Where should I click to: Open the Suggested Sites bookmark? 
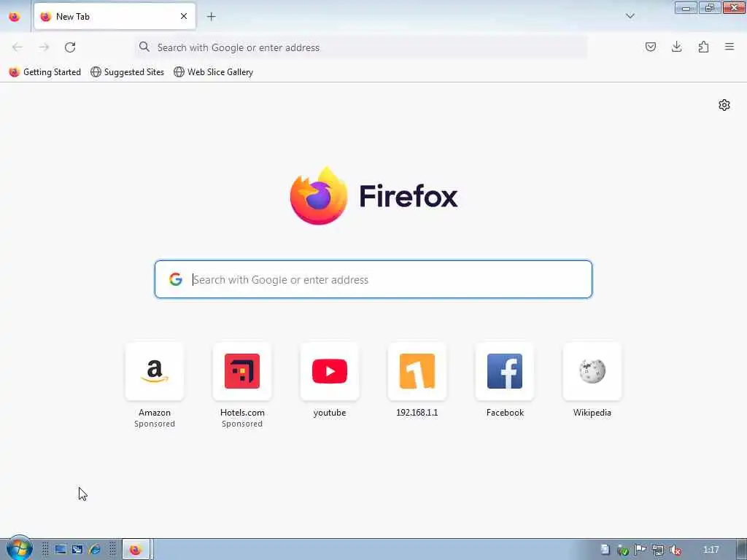point(127,72)
